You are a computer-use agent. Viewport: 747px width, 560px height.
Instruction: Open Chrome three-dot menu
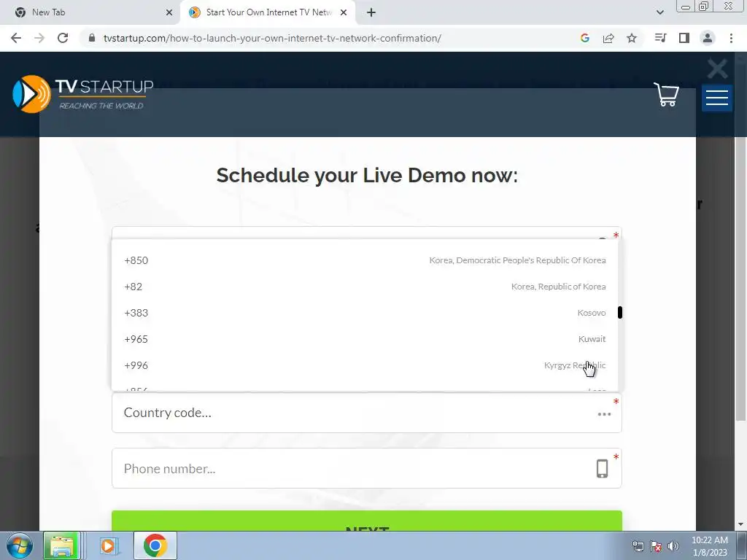click(x=731, y=38)
